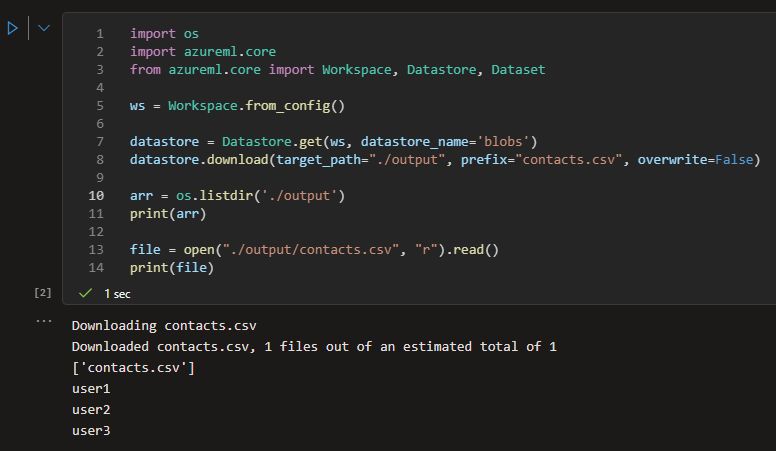Viewport: 776px width, 451px height.
Task: Place cursor on 'import os' line
Action: click(164, 34)
